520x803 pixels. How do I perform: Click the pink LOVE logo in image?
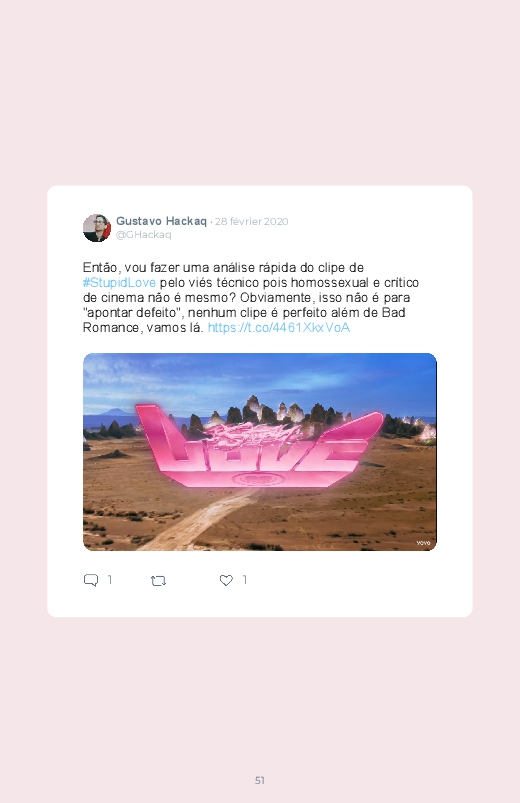tap(259, 446)
